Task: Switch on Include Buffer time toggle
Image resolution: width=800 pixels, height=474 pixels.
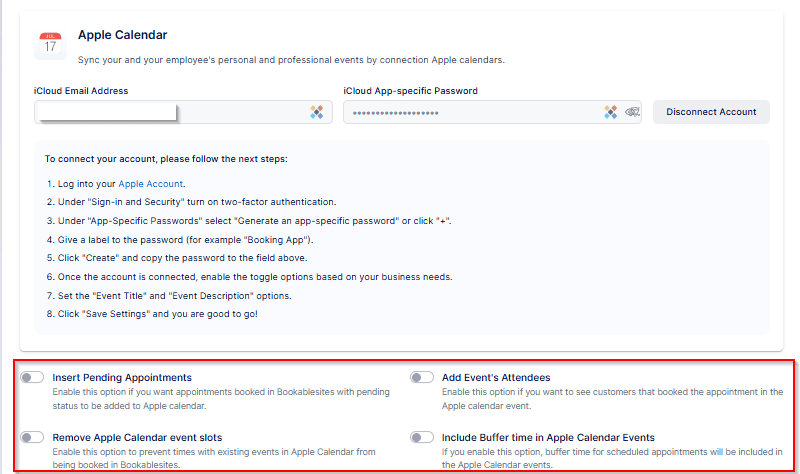Action: coord(422,437)
